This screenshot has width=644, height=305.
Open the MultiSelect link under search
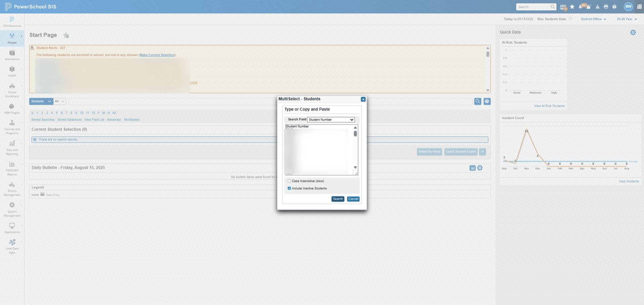pos(132,120)
